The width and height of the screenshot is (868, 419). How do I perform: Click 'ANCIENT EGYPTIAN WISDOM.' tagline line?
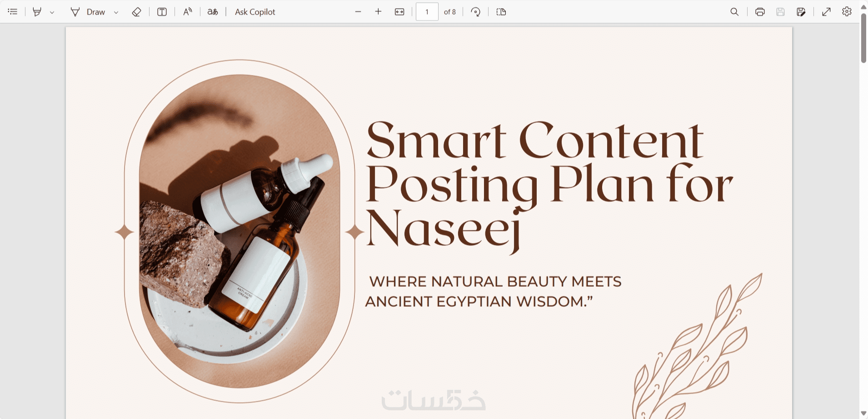479,302
